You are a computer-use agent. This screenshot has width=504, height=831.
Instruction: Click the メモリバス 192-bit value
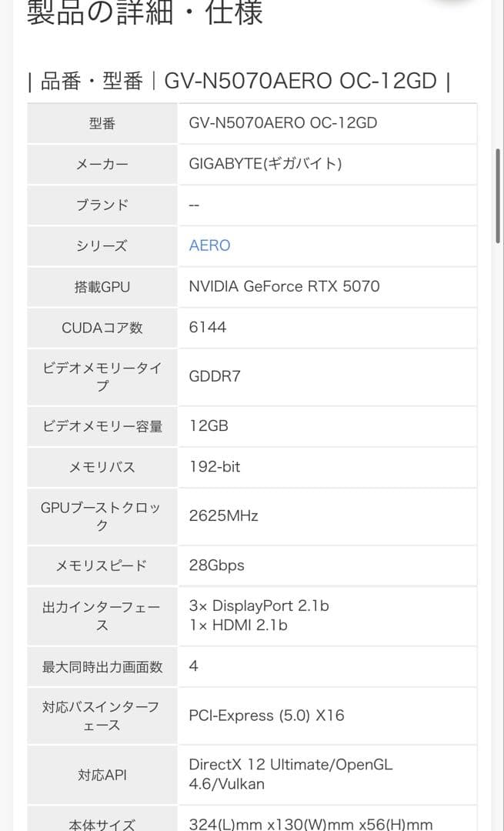213,466
